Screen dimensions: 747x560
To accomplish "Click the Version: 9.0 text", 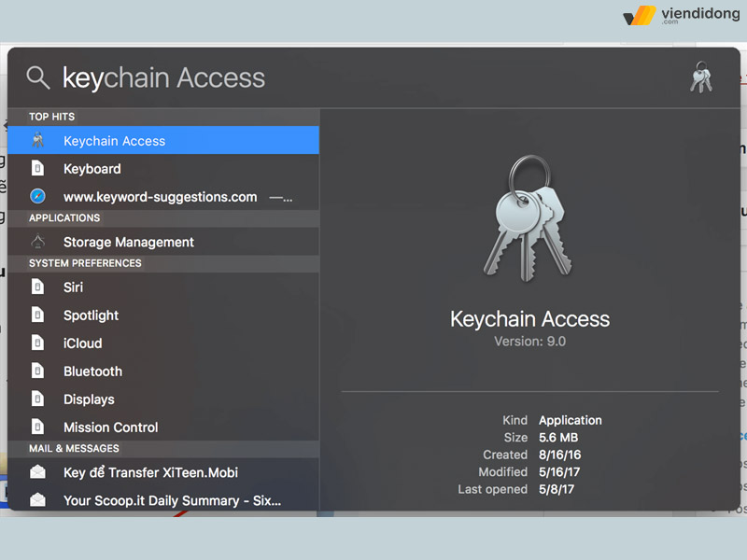I will coord(529,342).
